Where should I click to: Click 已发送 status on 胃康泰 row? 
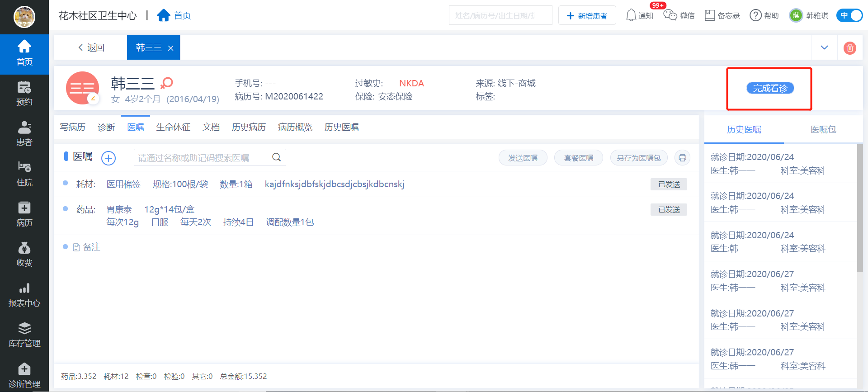click(669, 209)
